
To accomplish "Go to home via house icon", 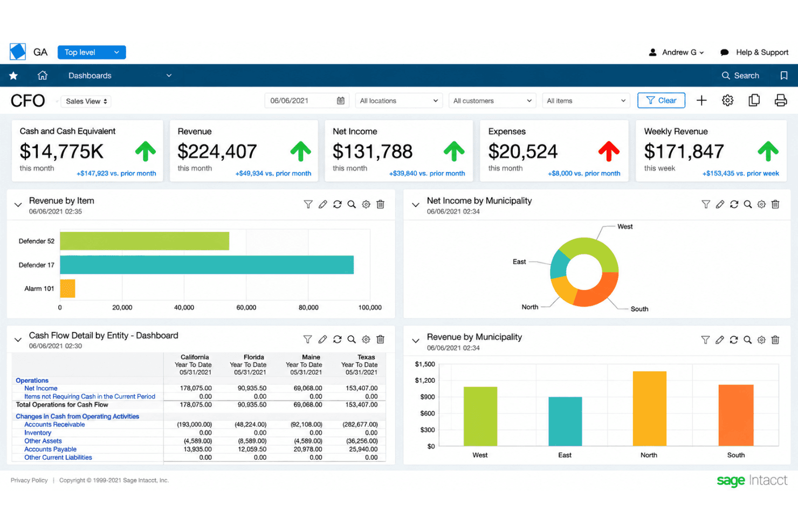I will pos(43,75).
